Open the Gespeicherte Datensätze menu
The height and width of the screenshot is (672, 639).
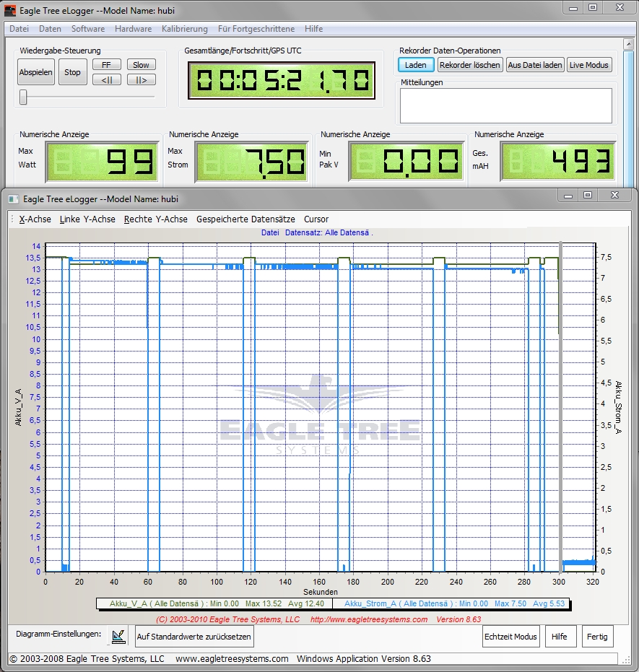tap(245, 219)
